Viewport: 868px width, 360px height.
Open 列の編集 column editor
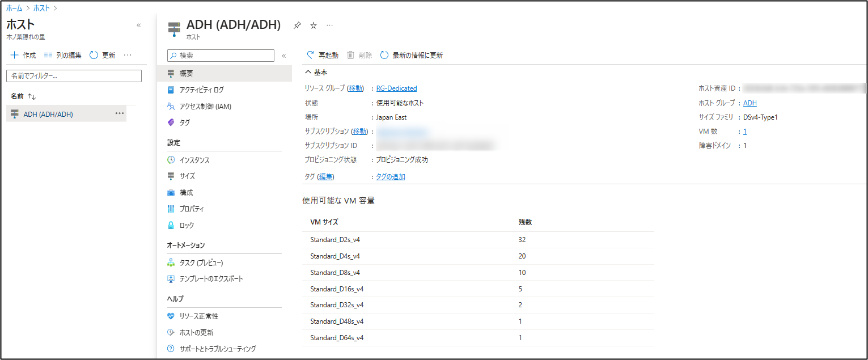click(x=62, y=56)
